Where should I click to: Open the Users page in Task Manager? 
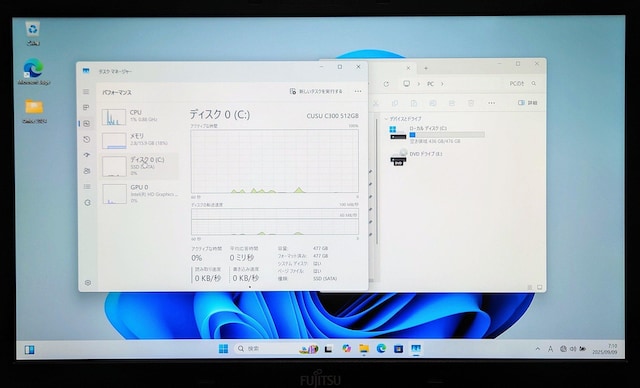[87, 171]
